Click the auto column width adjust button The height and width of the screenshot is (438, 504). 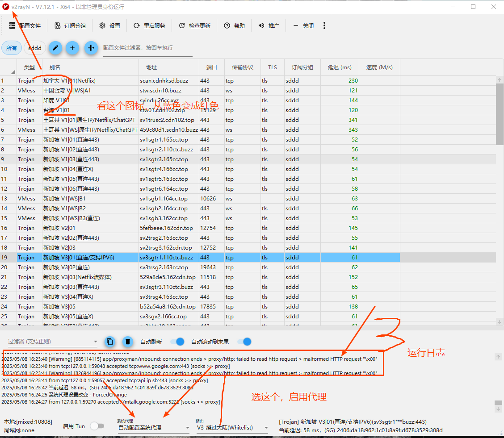tap(91, 48)
